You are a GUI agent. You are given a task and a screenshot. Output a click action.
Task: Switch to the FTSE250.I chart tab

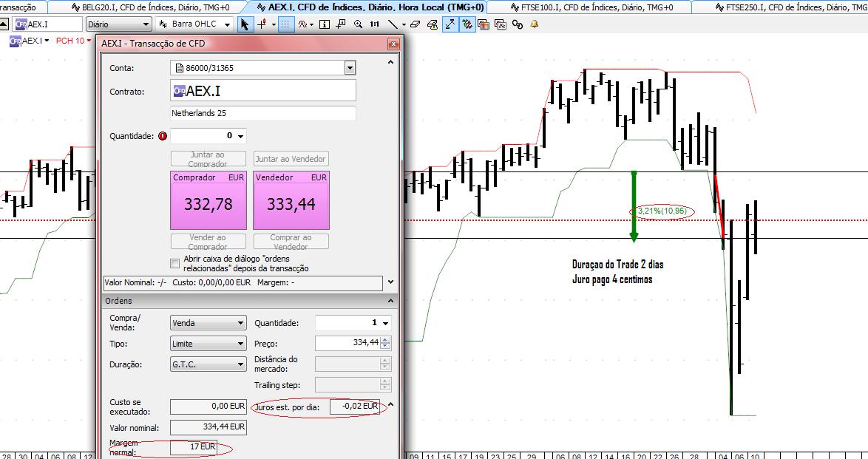790,7
